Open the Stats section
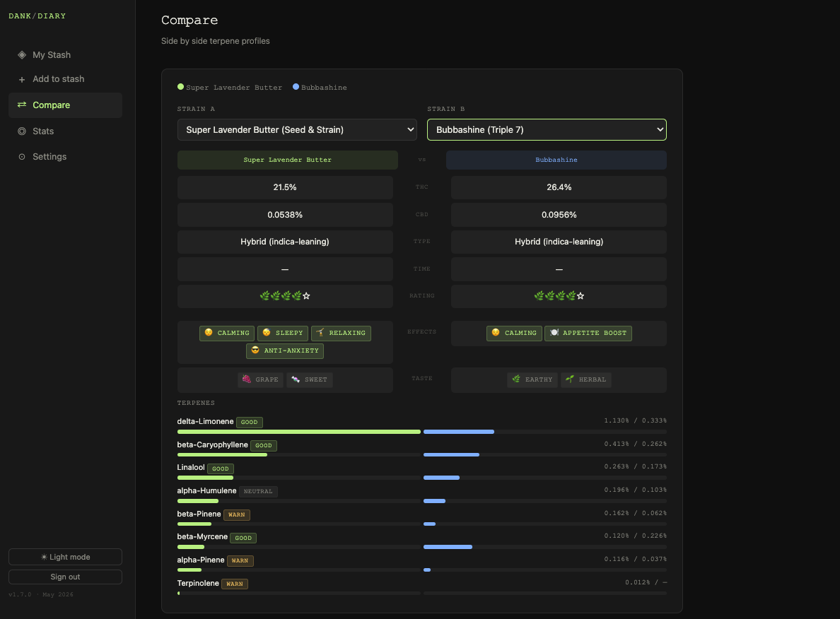The image size is (840, 619). pyautogui.click(x=65, y=131)
